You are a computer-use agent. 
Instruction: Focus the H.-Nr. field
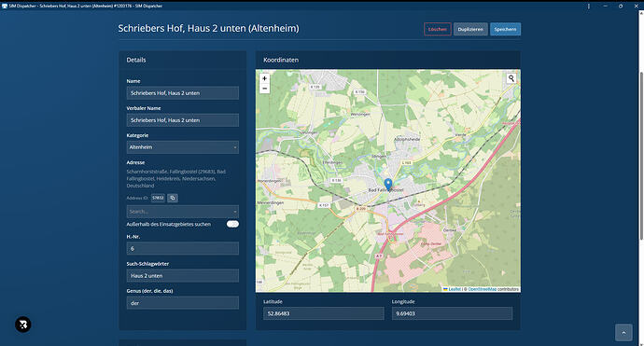(182, 249)
